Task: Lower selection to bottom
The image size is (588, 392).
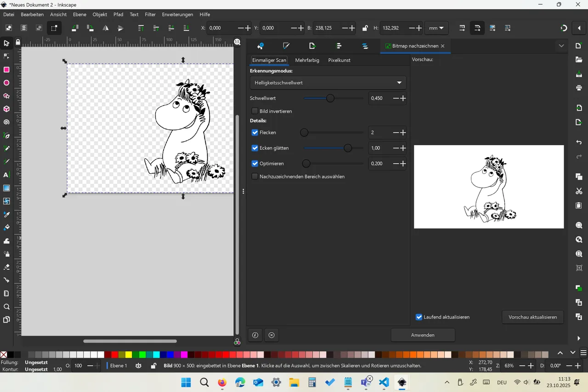Action: [x=186, y=28]
